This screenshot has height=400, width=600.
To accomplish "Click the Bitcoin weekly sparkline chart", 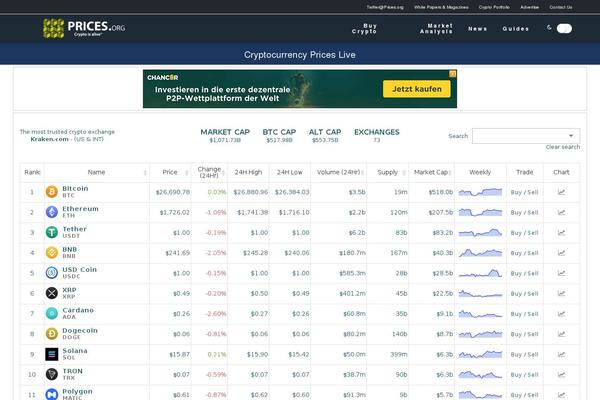I will [x=480, y=192].
